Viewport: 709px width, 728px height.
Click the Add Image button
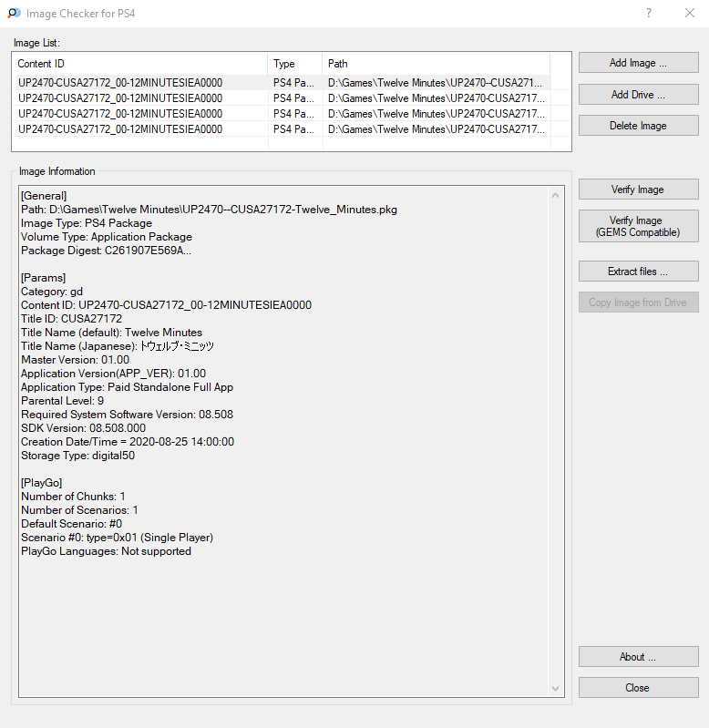pos(639,63)
